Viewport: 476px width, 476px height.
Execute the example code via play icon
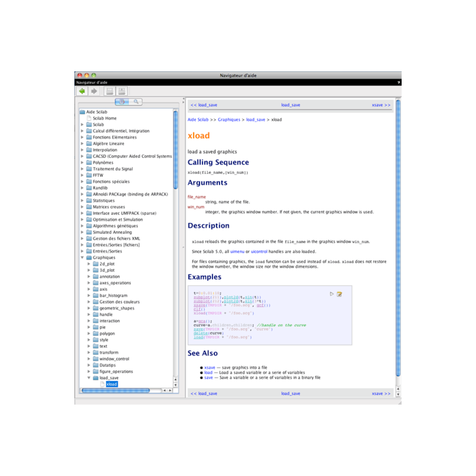(x=331, y=294)
